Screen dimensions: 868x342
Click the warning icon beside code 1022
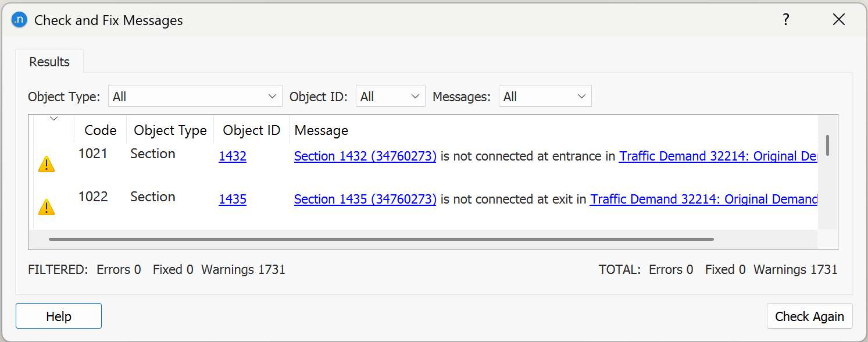coord(47,206)
